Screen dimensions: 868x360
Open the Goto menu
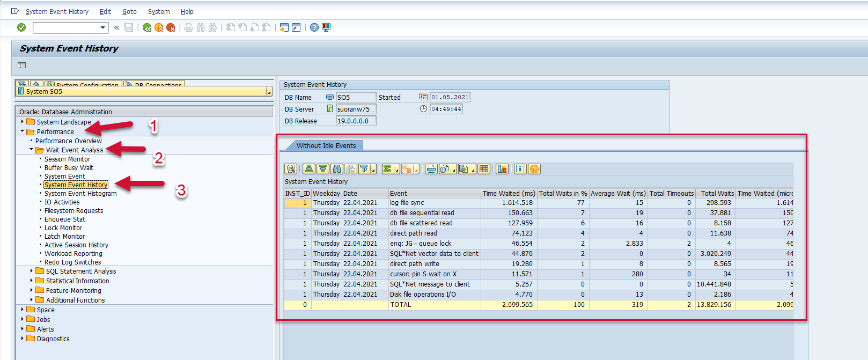(x=129, y=11)
